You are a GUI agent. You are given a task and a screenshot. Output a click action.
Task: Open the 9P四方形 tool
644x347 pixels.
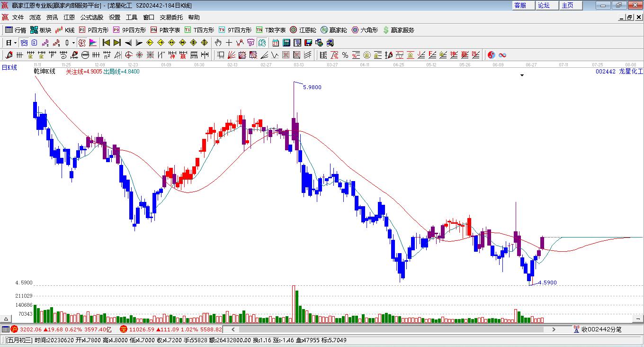[129, 30]
